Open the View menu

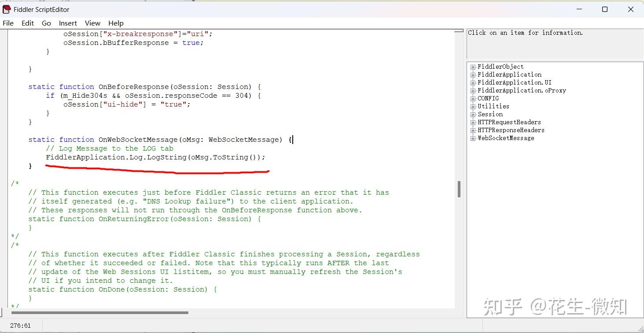click(x=92, y=23)
